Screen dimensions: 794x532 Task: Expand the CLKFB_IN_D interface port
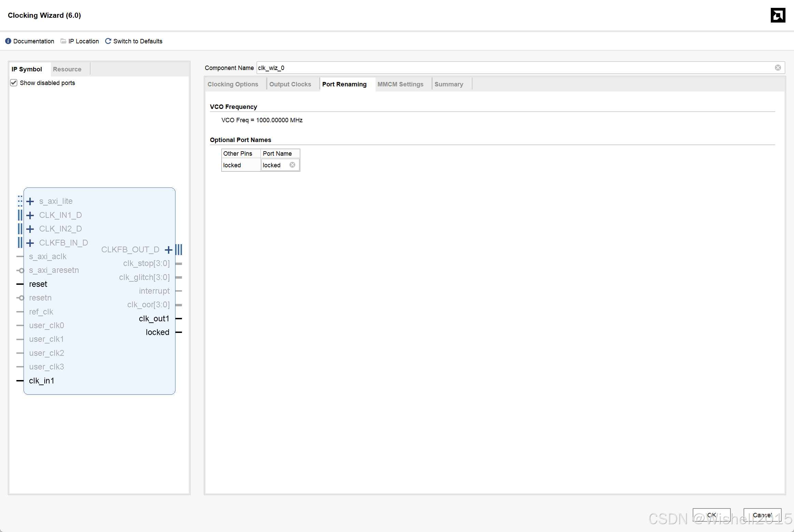coord(30,243)
